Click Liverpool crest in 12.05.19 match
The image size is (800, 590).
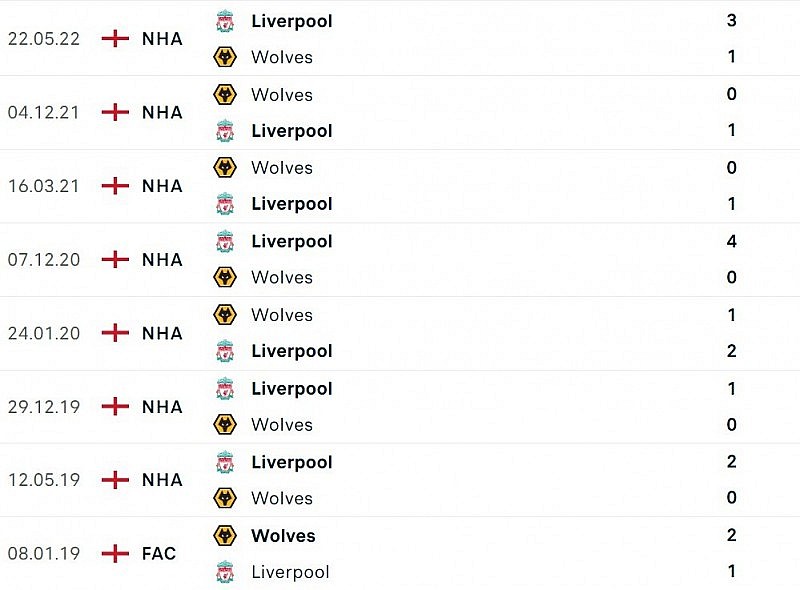click(225, 462)
